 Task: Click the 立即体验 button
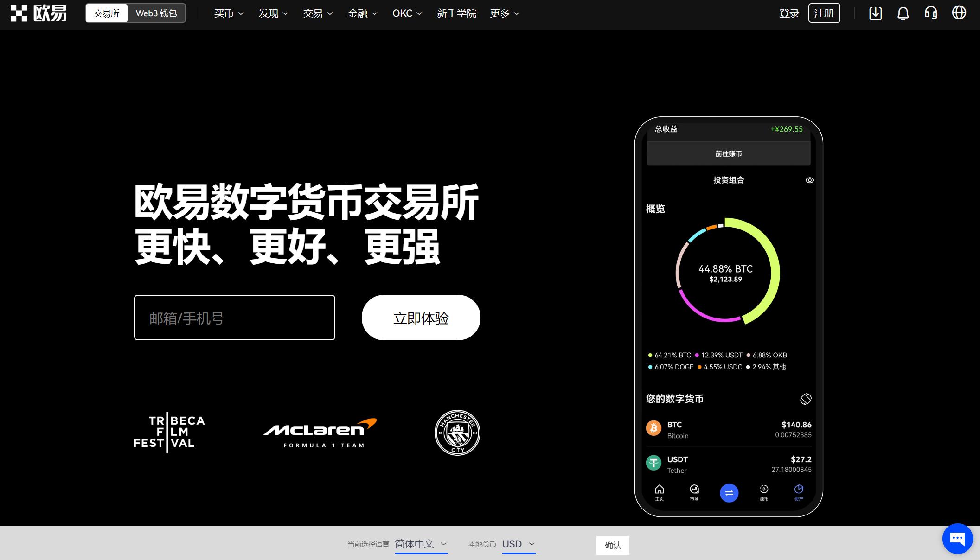point(421,318)
